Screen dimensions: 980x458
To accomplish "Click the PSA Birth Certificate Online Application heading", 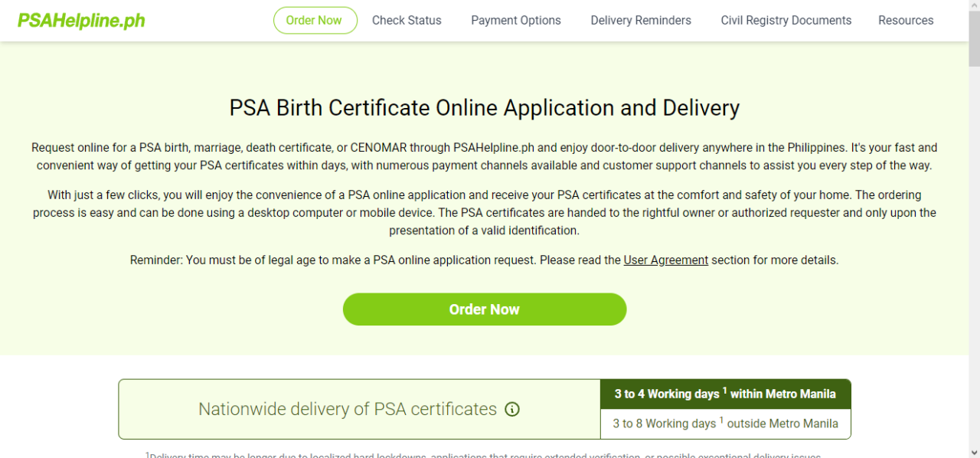I will tap(485, 108).
